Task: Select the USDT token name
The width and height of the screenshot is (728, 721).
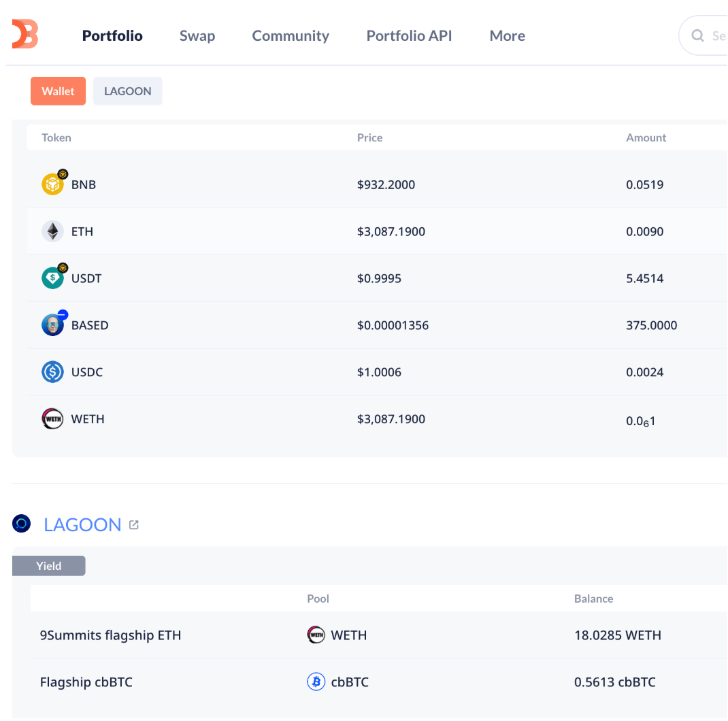Action: 86,278
